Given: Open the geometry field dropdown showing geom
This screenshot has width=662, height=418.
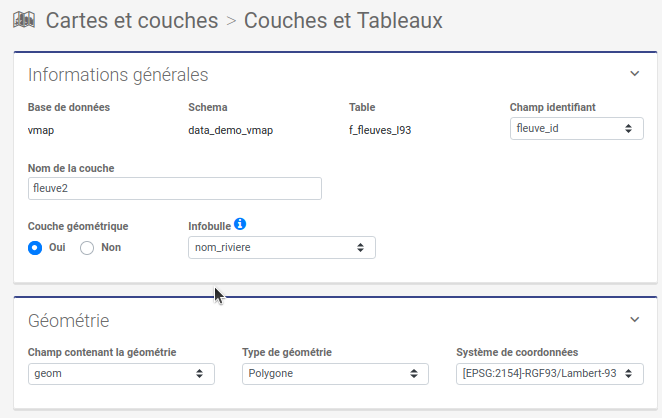Looking at the screenshot, I should click(x=121, y=374).
